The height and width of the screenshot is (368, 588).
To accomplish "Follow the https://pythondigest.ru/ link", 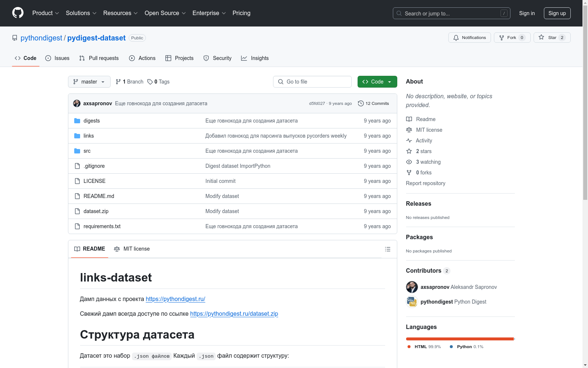I will pos(175,299).
